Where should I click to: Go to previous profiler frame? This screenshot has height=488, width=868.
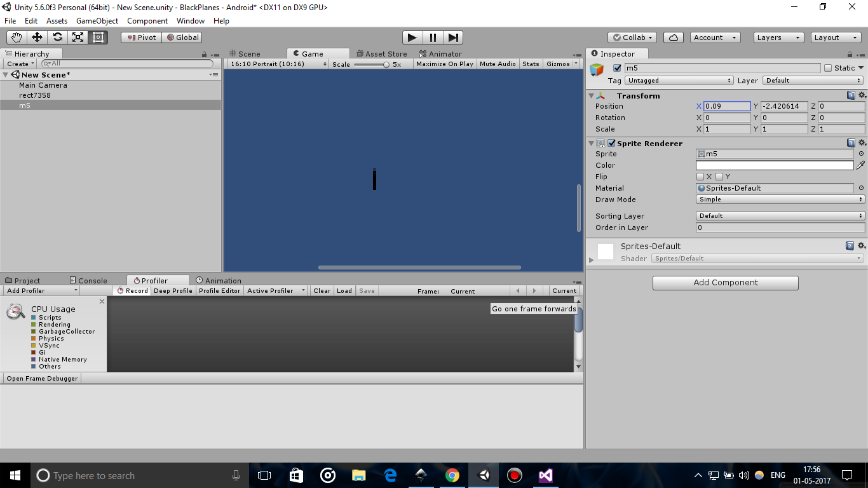(x=518, y=290)
